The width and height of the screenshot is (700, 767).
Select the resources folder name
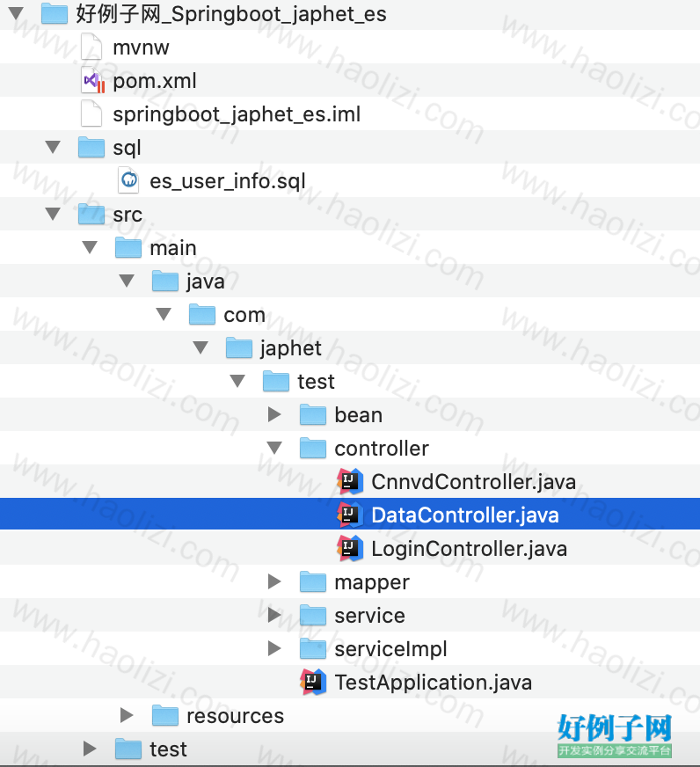[235, 716]
